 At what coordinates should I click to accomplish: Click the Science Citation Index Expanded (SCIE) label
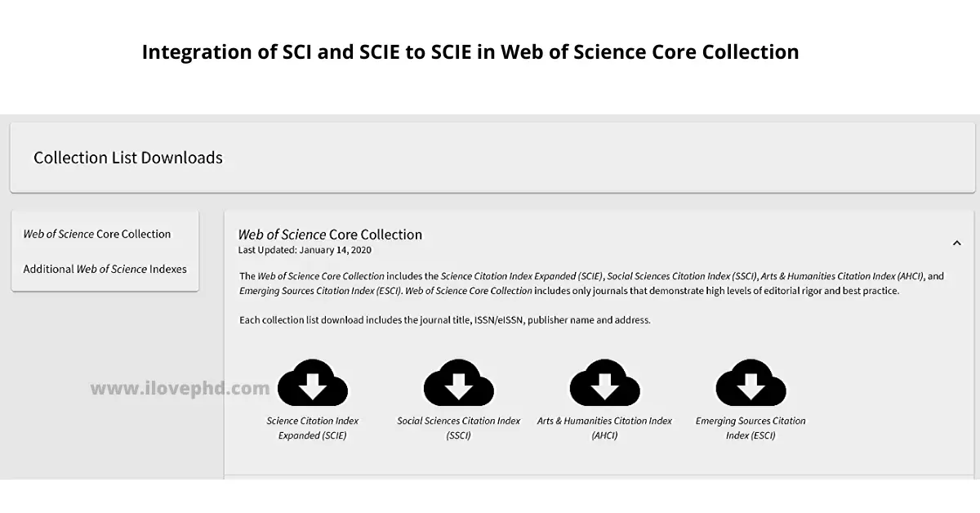coord(313,428)
